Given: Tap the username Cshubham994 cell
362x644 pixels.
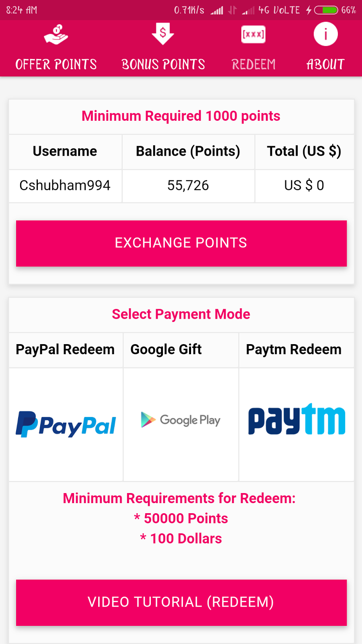Looking at the screenshot, I should point(65,186).
